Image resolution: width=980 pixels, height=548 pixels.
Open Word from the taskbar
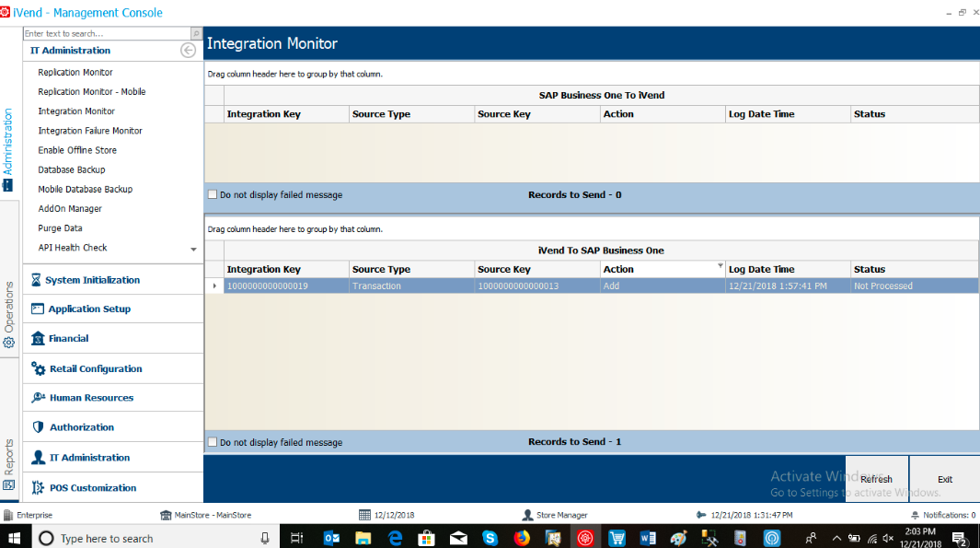pyautogui.click(x=648, y=538)
